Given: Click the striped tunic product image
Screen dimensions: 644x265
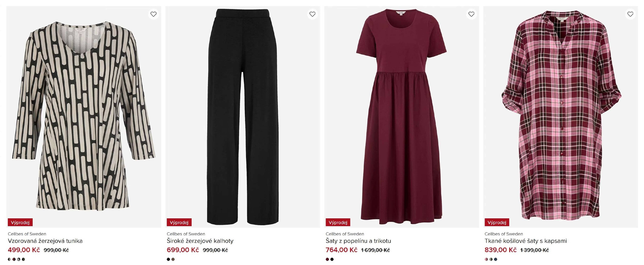Looking at the screenshot, I should click(84, 115).
